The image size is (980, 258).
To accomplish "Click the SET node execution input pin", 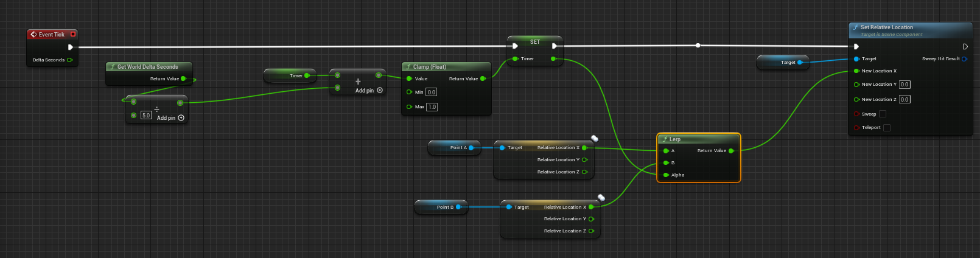I will coord(515,46).
